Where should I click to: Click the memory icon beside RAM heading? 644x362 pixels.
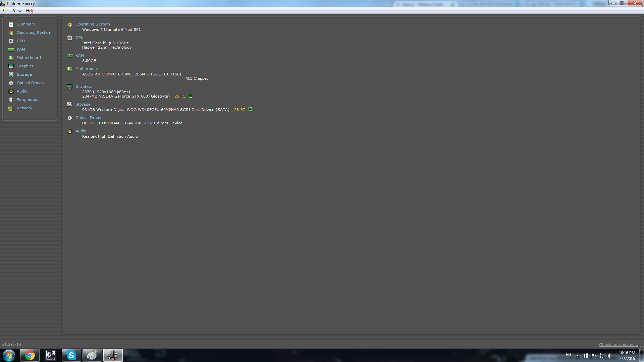(x=70, y=56)
